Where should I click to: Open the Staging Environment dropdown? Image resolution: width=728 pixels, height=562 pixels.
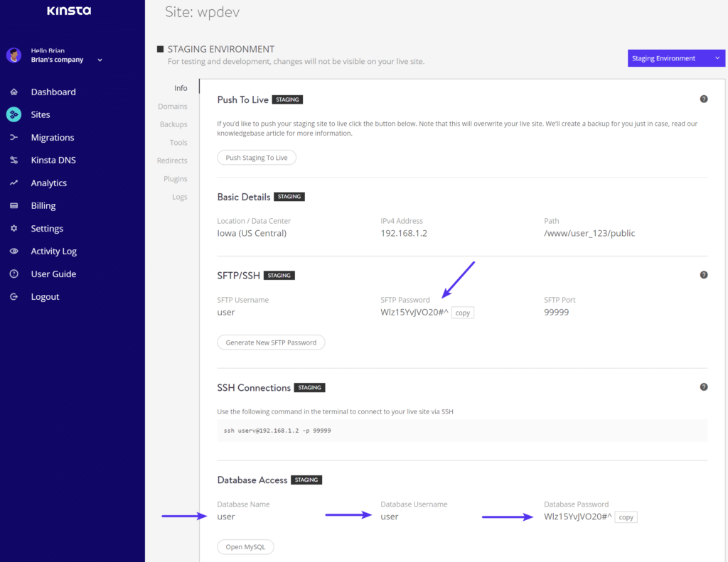click(x=675, y=58)
